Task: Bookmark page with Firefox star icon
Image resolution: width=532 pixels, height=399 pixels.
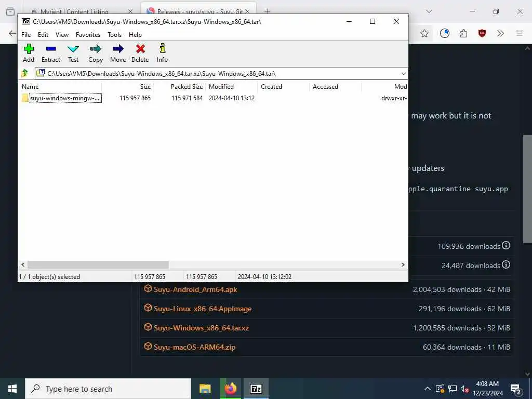Action: click(x=424, y=33)
